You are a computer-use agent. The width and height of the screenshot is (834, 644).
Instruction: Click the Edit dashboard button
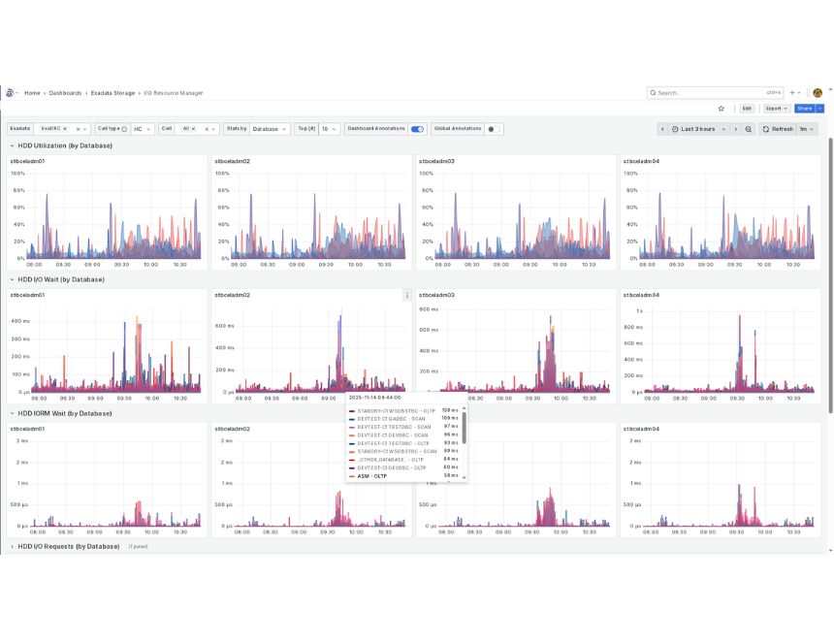click(747, 109)
